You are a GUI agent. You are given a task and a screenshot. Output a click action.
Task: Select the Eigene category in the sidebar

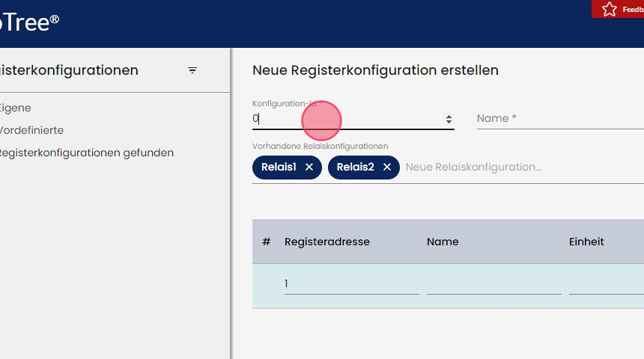(x=15, y=108)
